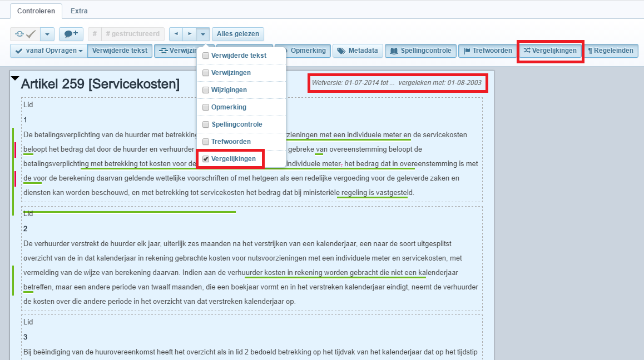
Task: Open the Metadata tag button
Action: (x=358, y=51)
